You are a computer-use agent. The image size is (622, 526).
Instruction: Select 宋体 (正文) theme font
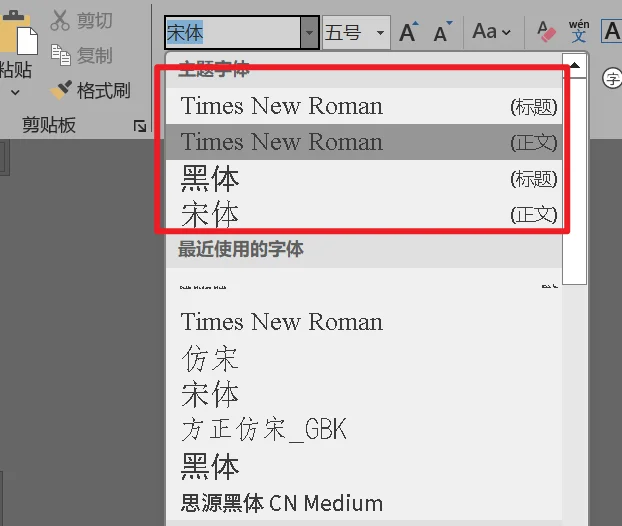point(364,214)
